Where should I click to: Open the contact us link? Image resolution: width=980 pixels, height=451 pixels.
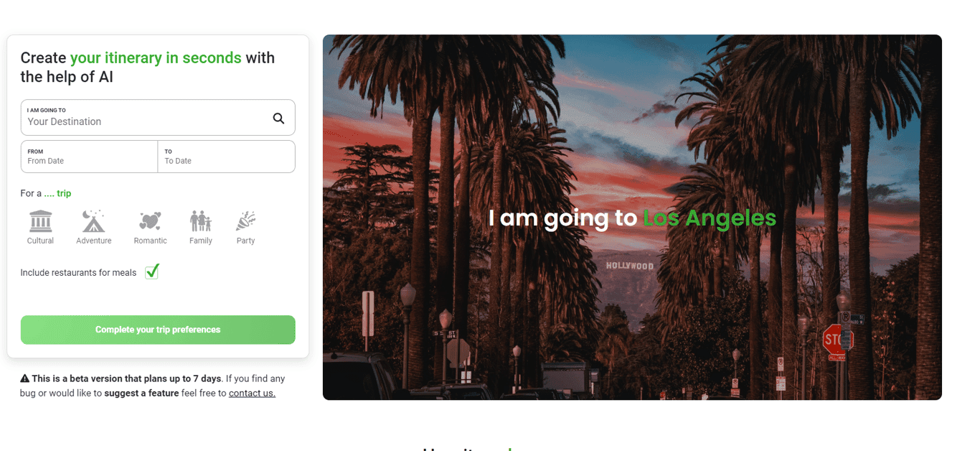(x=252, y=393)
